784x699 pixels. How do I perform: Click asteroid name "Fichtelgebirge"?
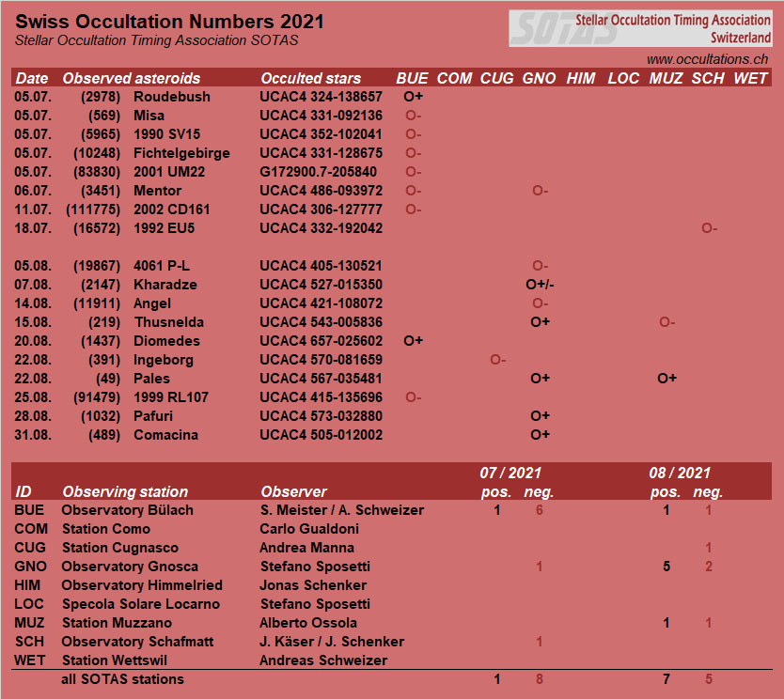(181, 153)
